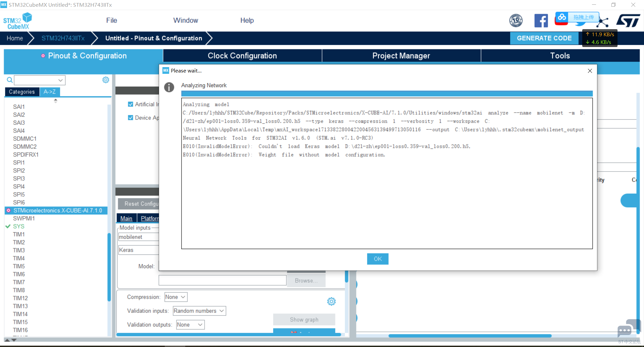Select TIM8 in the list
644x347 pixels.
point(19,290)
